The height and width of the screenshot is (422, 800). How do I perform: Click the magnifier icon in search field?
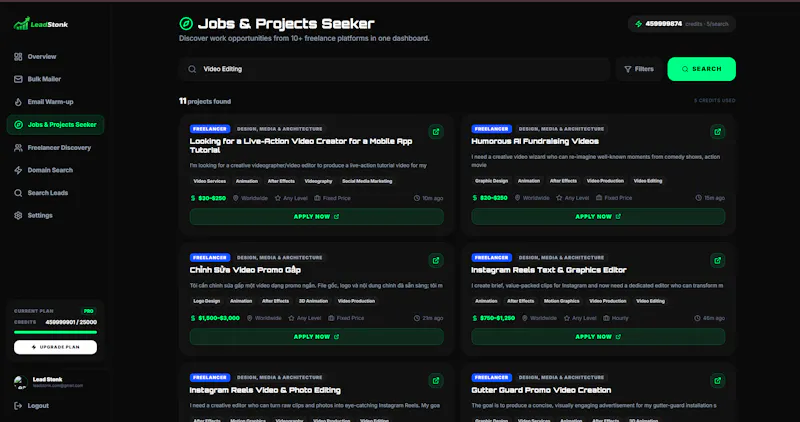click(192, 69)
